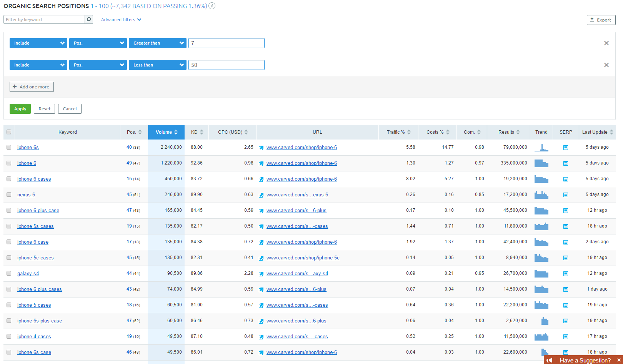Check the box for iphone 6 cases row
This screenshot has height=364, width=623.
9,179
